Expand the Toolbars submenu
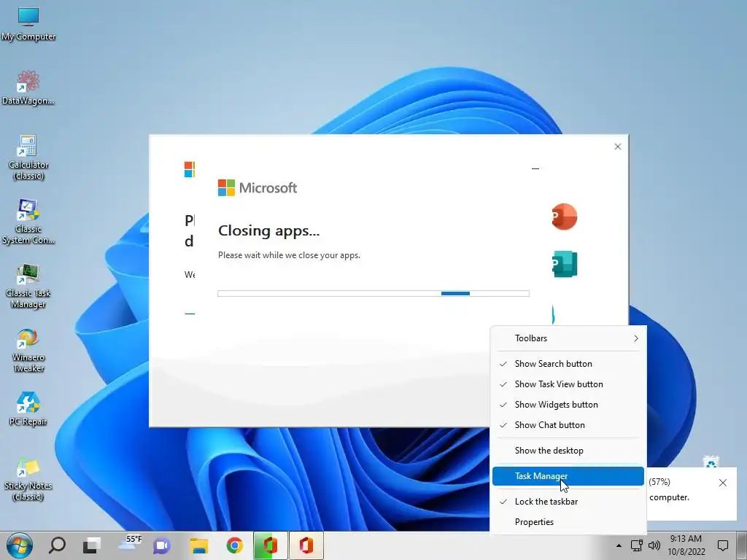The image size is (747, 560). (568, 338)
